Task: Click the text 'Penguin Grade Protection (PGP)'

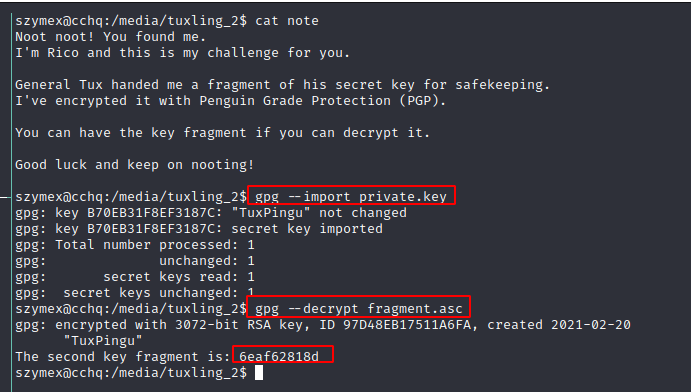Action: 323,100
